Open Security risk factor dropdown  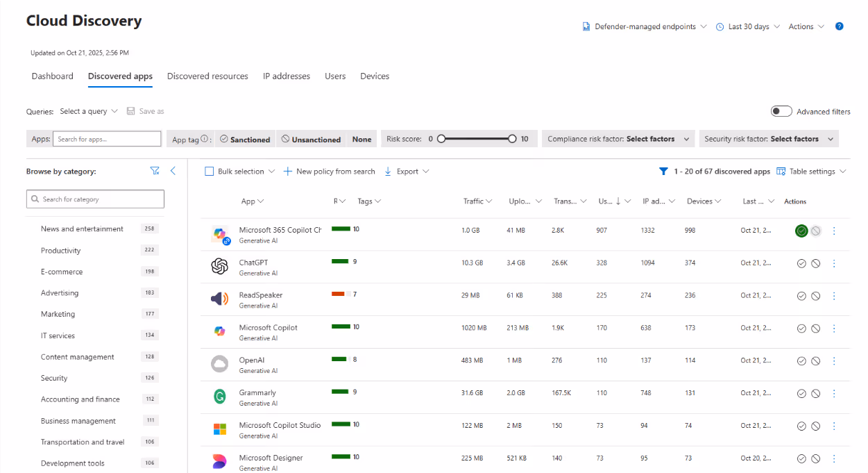tap(769, 139)
